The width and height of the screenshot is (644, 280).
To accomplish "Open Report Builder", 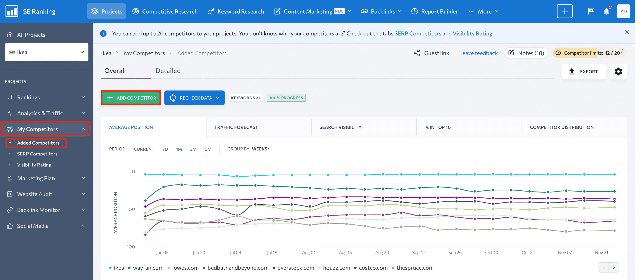I will 434,11.
